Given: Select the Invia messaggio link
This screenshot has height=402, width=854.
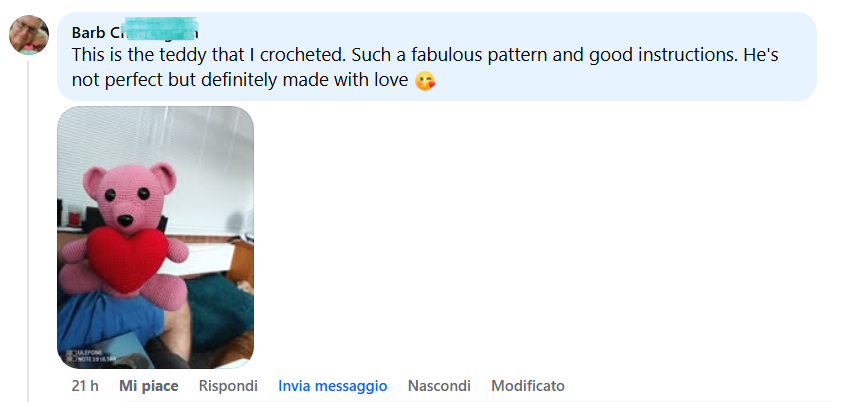Looking at the screenshot, I should pyautogui.click(x=332, y=385).
